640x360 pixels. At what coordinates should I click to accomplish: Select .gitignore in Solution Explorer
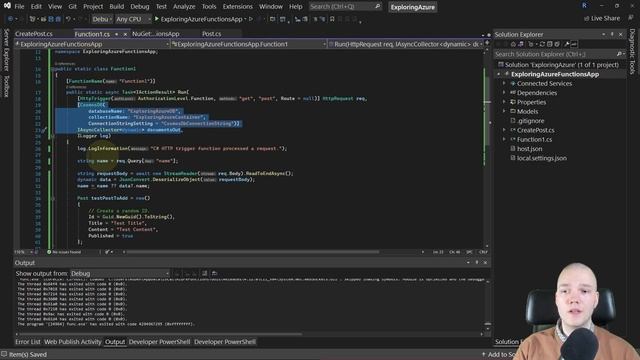(x=530, y=121)
